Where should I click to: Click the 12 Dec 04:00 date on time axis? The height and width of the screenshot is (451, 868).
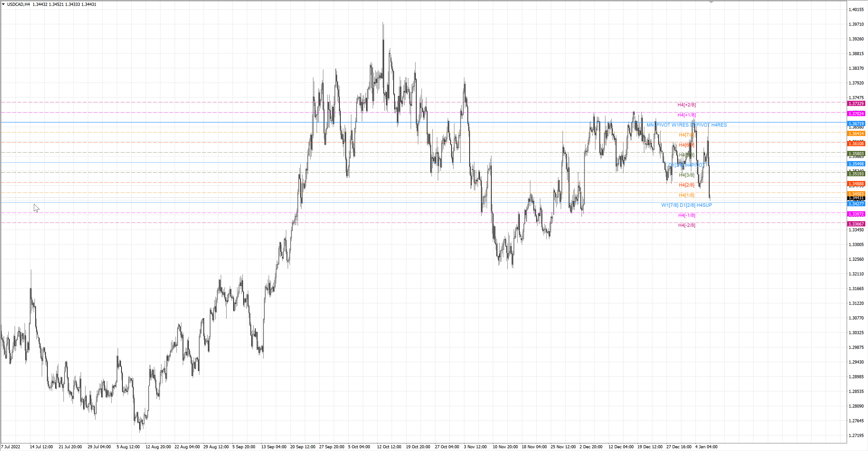click(621, 447)
